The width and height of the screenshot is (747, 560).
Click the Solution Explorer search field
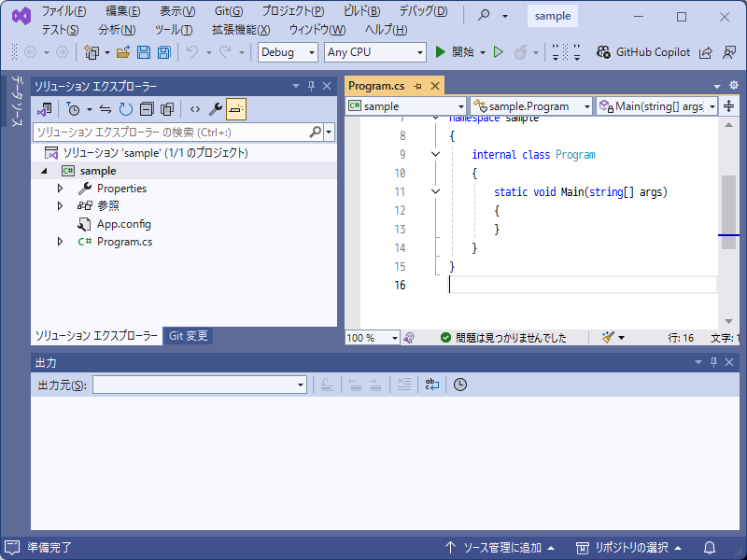point(173,133)
